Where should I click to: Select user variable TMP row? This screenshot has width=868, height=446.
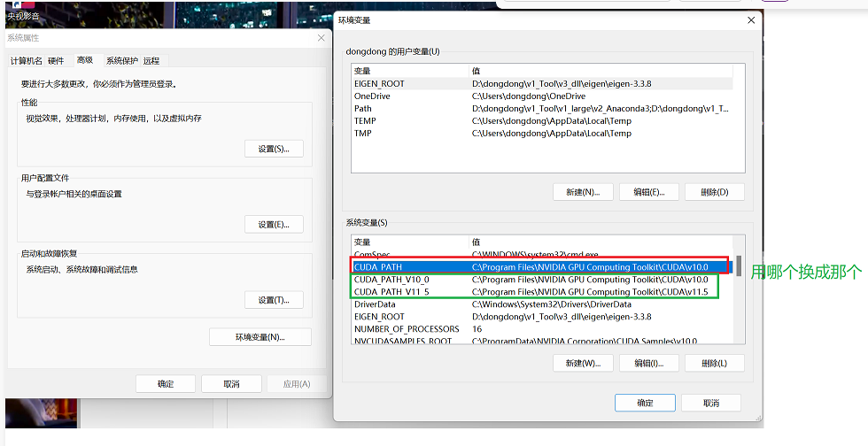point(542,134)
